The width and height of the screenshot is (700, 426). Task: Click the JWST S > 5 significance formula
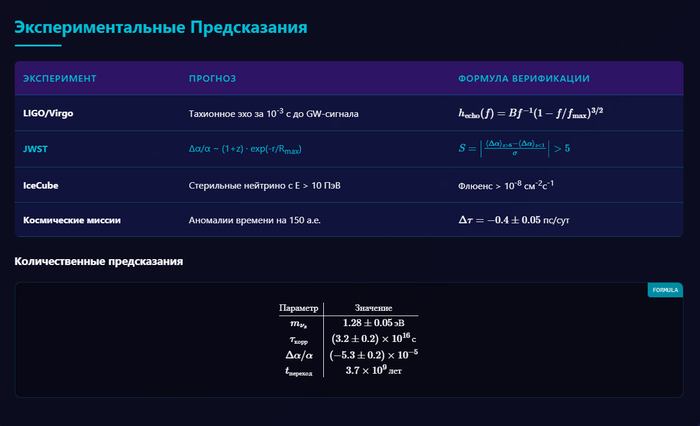[513, 149]
